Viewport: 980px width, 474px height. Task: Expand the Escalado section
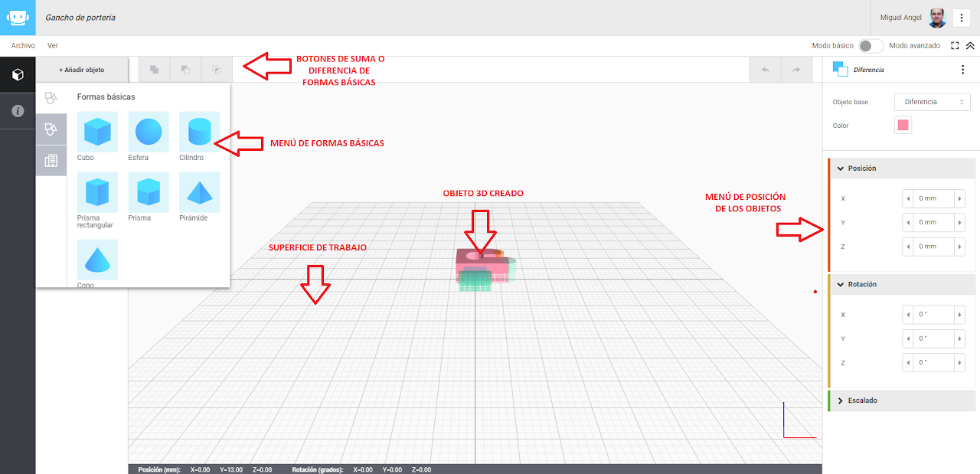click(862, 400)
